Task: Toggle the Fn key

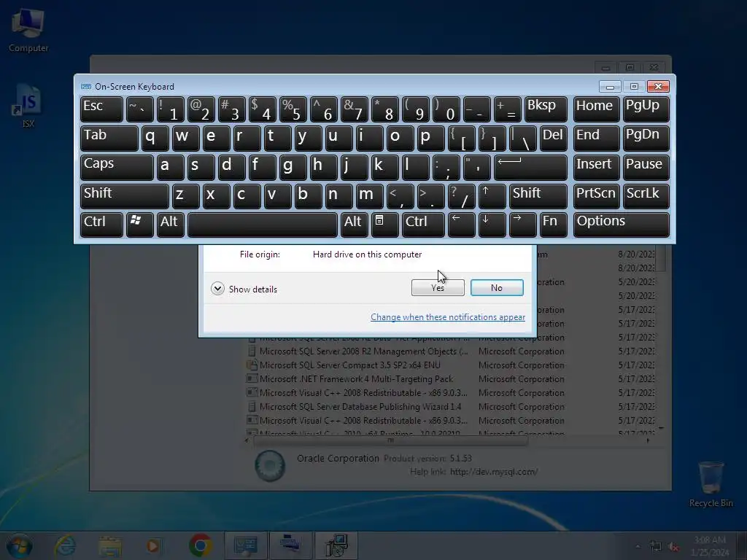Action: click(x=554, y=225)
